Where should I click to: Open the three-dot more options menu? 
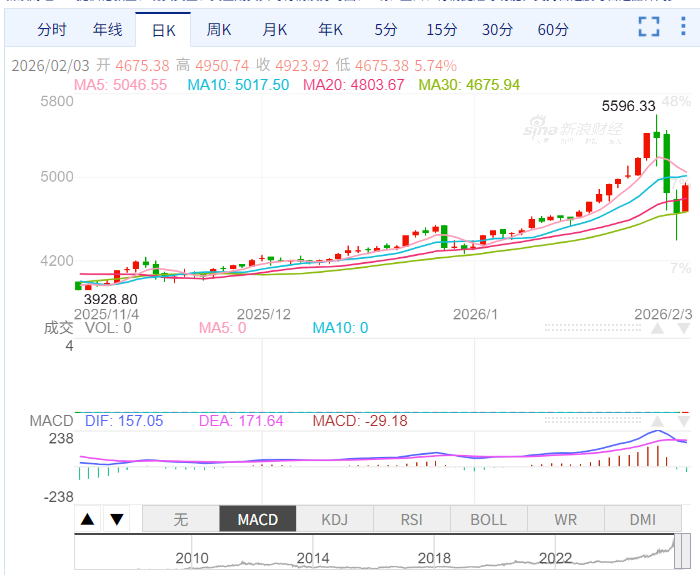pos(683,26)
